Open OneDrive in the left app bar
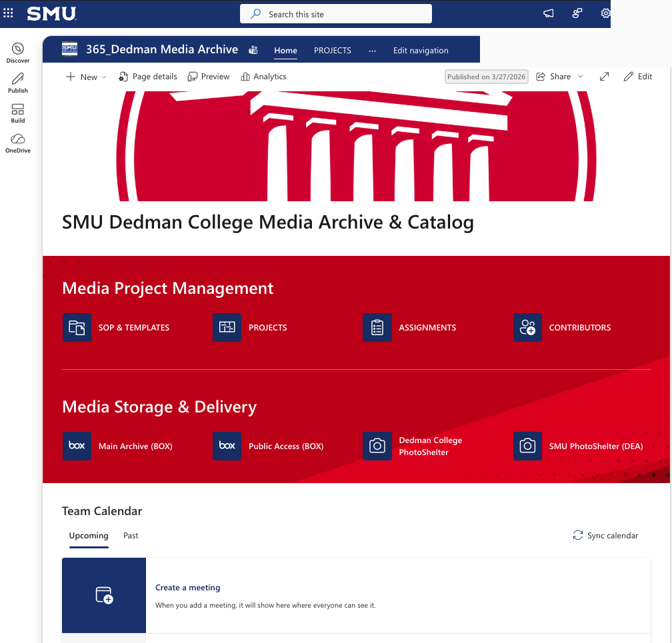The width and height of the screenshot is (672, 643). tap(17, 143)
